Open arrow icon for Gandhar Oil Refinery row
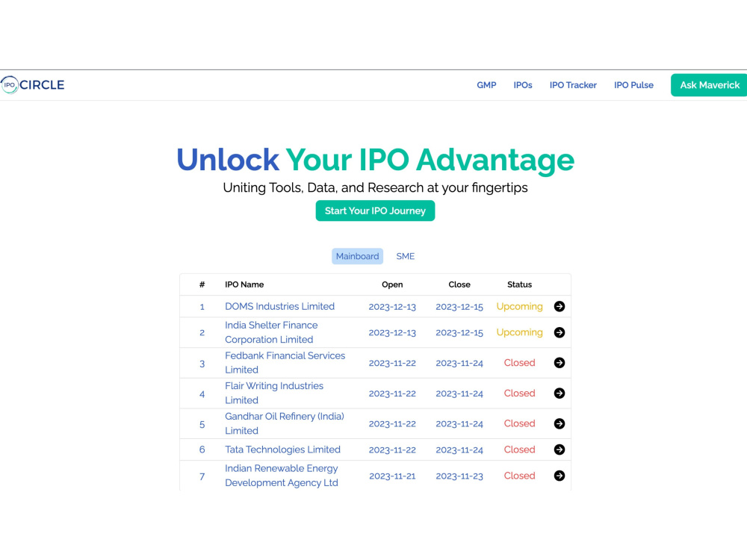Screen dimensions: 747x560 pyautogui.click(x=560, y=424)
